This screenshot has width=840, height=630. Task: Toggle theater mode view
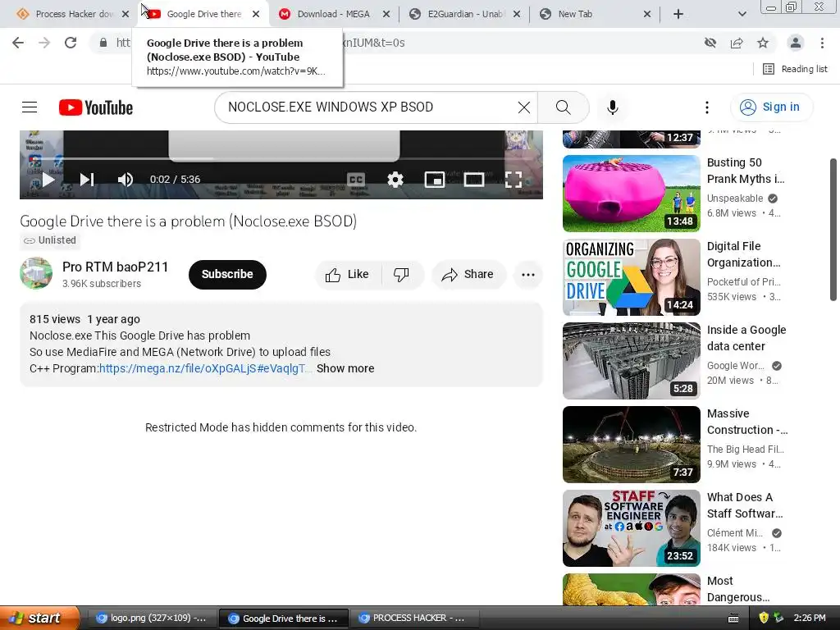(474, 180)
